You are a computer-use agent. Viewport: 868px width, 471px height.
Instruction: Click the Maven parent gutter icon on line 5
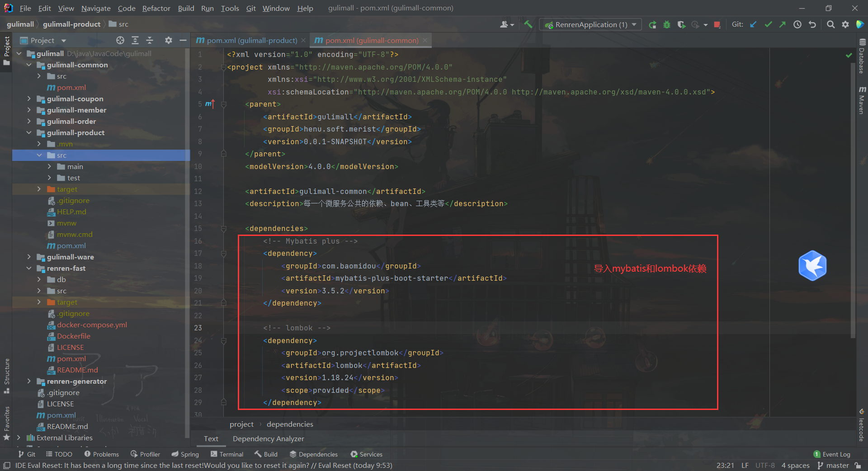point(210,104)
